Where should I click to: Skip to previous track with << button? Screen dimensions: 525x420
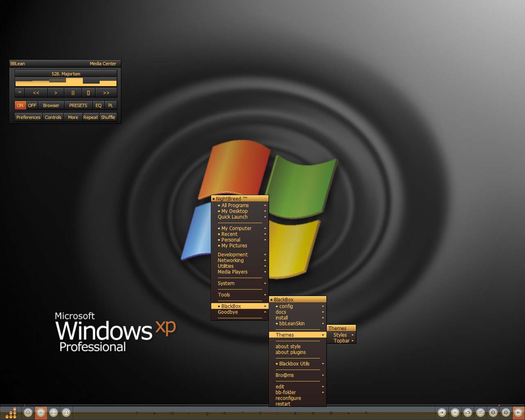36,93
